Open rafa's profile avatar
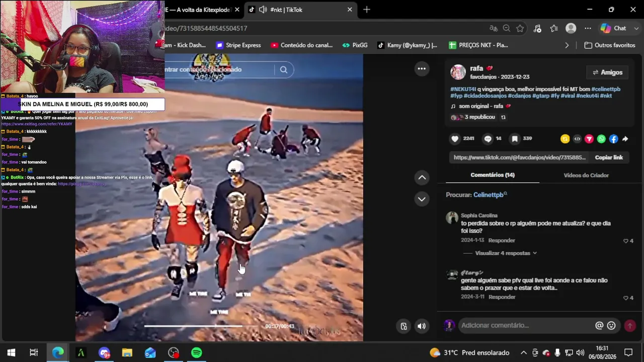The image size is (644, 362). pyautogui.click(x=458, y=72)
